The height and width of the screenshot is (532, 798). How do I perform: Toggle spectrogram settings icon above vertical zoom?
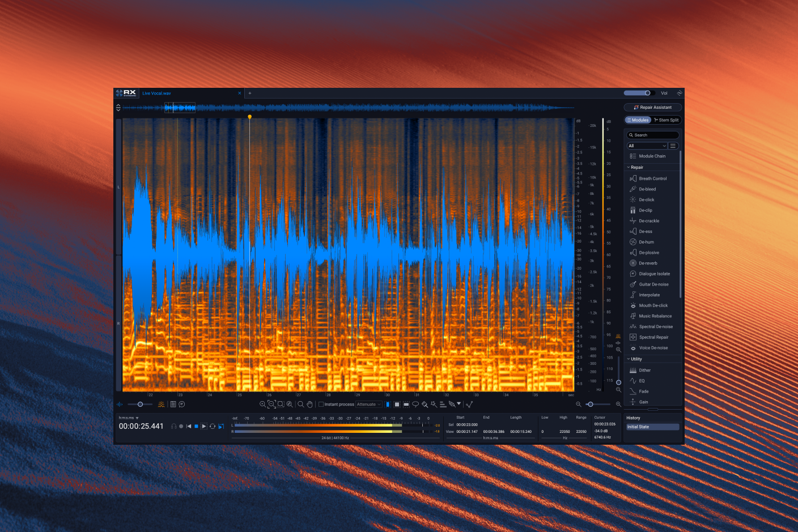(x=618, y=336)
